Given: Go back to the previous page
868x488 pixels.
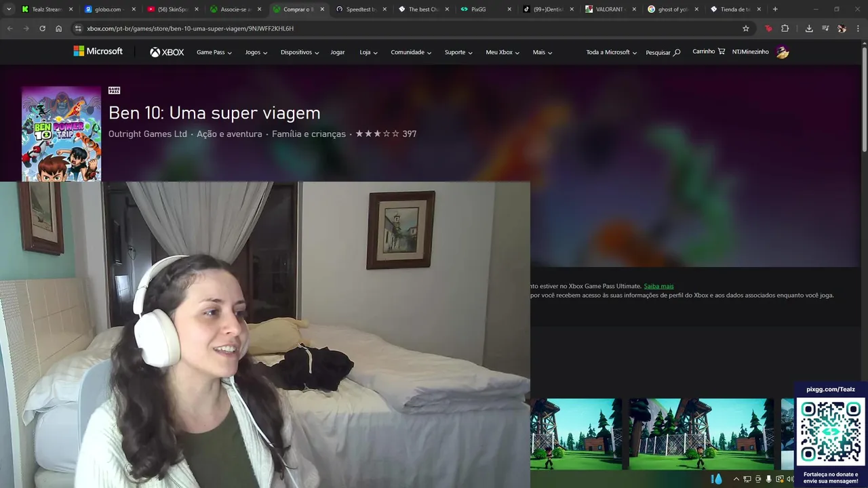Looking at the screenshot, I should (x=9, y=28).
